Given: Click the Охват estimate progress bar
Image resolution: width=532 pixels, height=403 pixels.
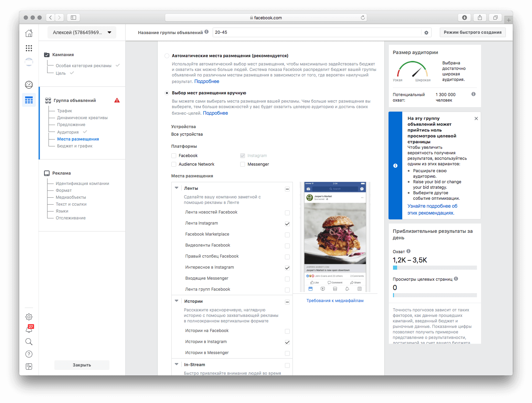Looking at the screenshot, I should pos(435,268).
